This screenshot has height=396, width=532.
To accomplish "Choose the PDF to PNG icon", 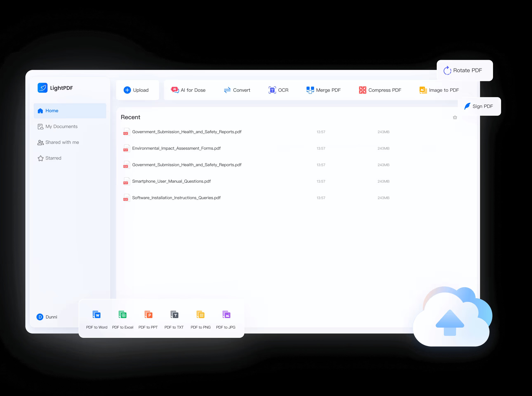I will tap(200, 315).
